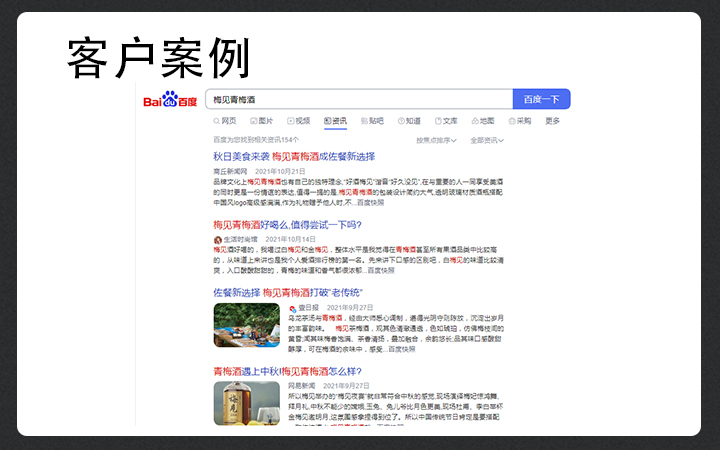Image resolution: width=720 pixels, height=450 pixels.
Task: Open result 梅见青梅酒好喝么,值得尝试一下吗?
Action: tap(287, 225)
